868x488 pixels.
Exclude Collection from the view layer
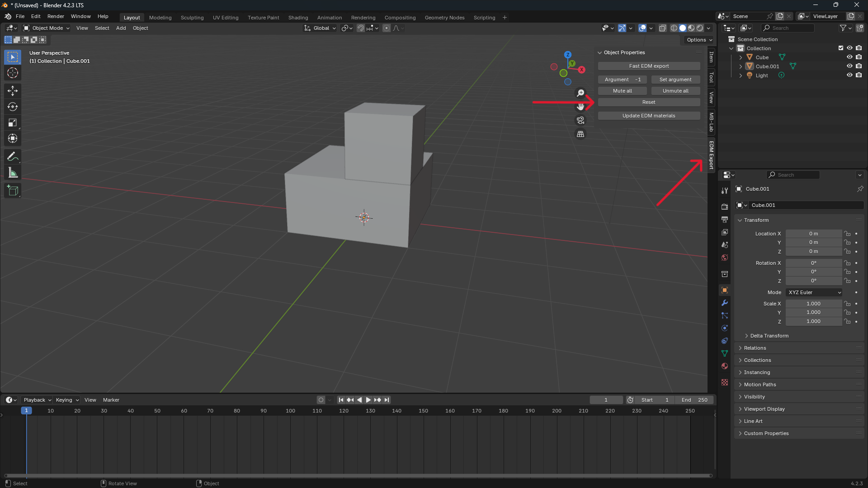[841, 48]
